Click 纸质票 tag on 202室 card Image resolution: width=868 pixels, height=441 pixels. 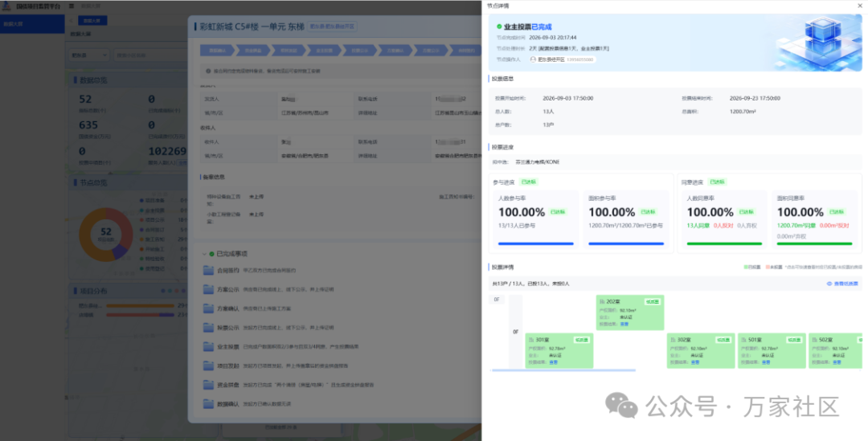(x=652, y=301)
